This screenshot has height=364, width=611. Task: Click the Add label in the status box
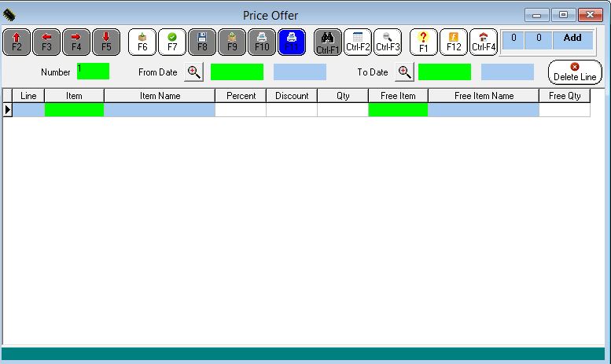click(572, 38)
